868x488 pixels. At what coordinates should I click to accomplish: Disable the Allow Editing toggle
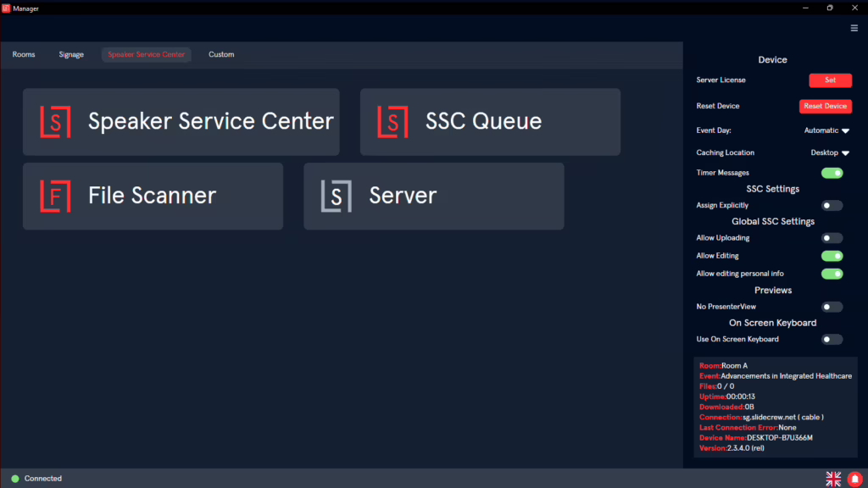point(832,256)
